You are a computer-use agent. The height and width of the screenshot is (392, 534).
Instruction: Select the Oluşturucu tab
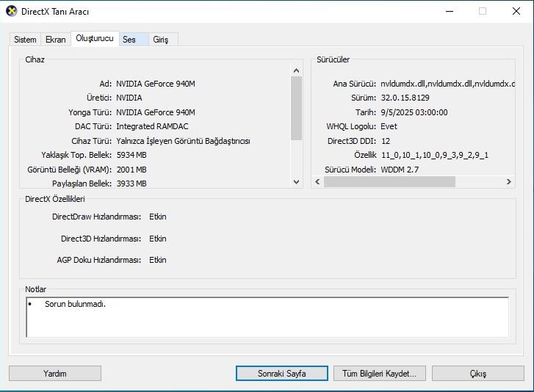94,39
